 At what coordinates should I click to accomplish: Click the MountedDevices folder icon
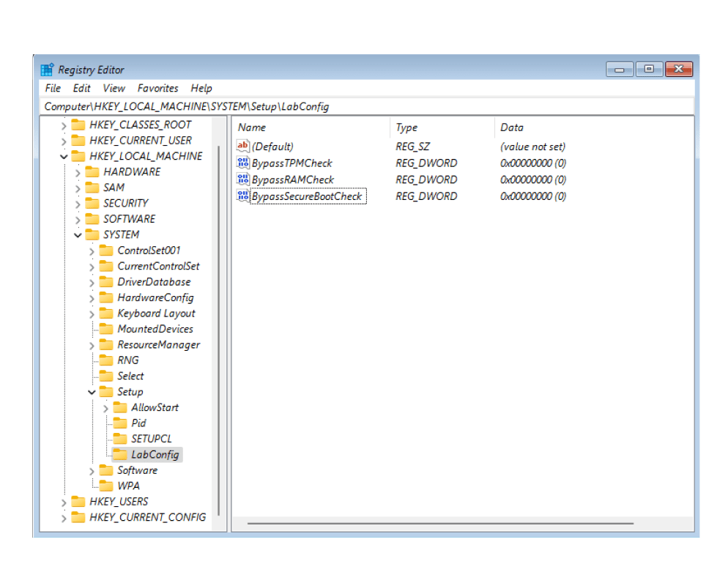pos(106,329)
